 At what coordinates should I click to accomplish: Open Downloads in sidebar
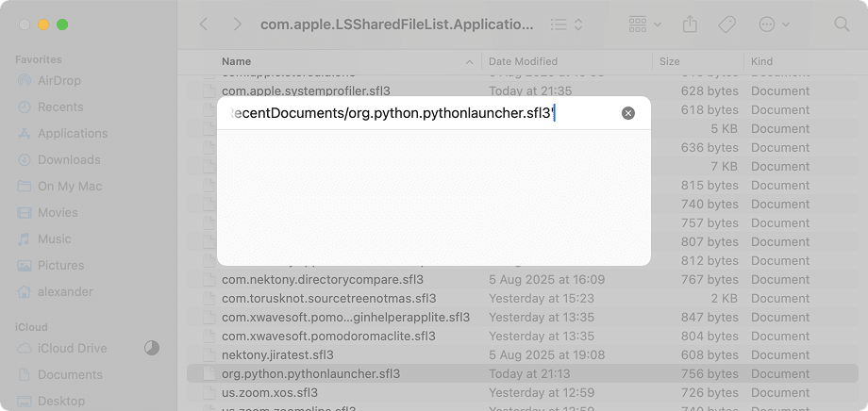coord(68,160)
